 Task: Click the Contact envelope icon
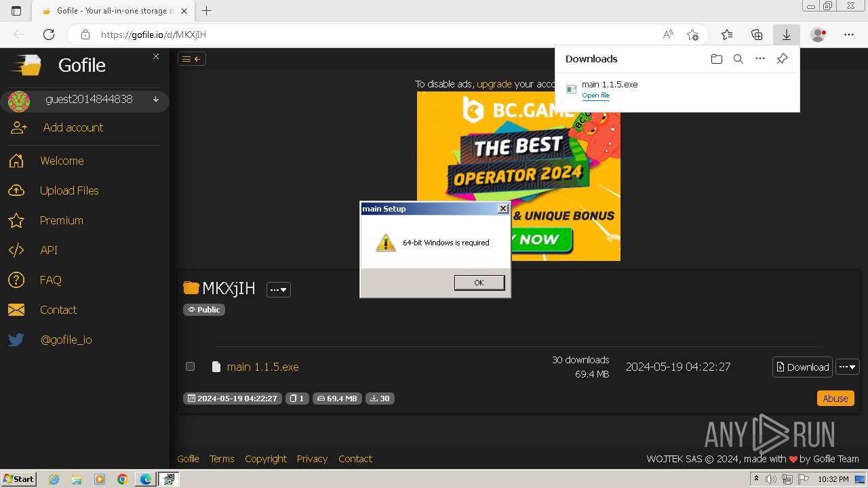click(x=16, y=310)
